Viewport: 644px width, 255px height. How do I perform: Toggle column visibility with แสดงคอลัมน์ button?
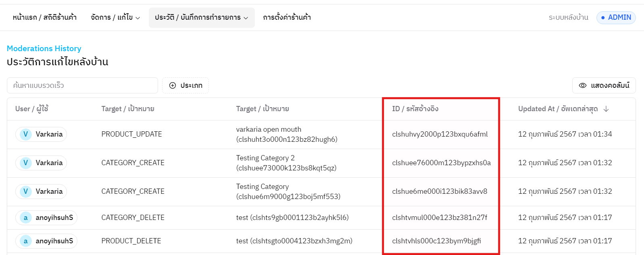coord(604,85)
